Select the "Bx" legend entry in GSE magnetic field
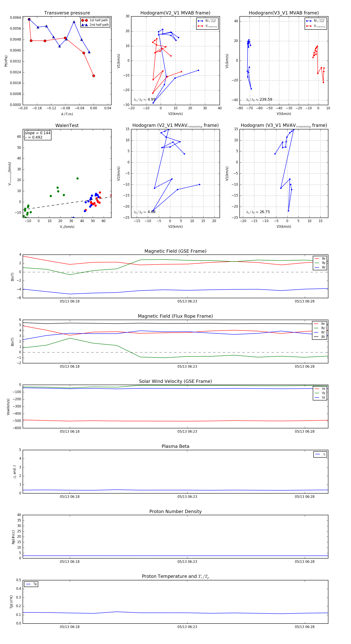 pyautogui.click(x=320, y=259)
